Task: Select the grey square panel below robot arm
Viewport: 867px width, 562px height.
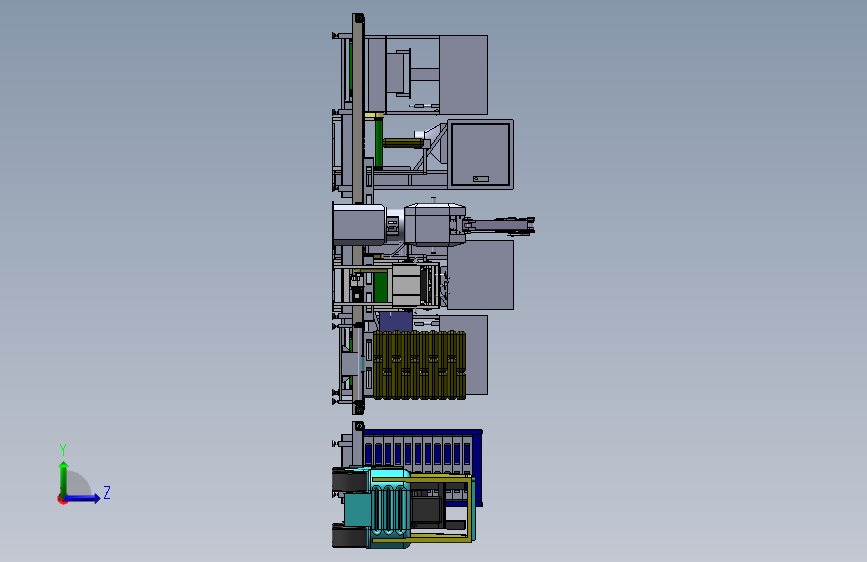Action: click(480, 274)
